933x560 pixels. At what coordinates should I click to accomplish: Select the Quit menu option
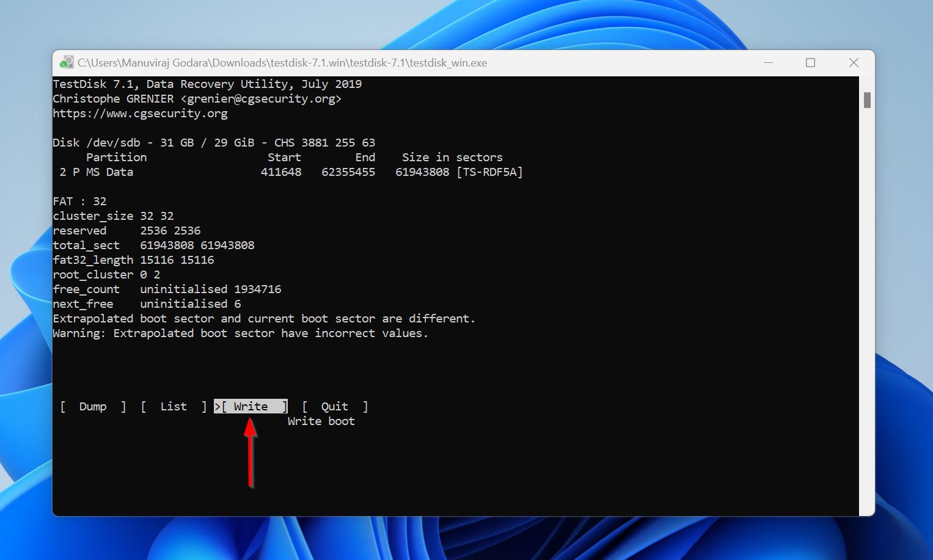(335, 407)
